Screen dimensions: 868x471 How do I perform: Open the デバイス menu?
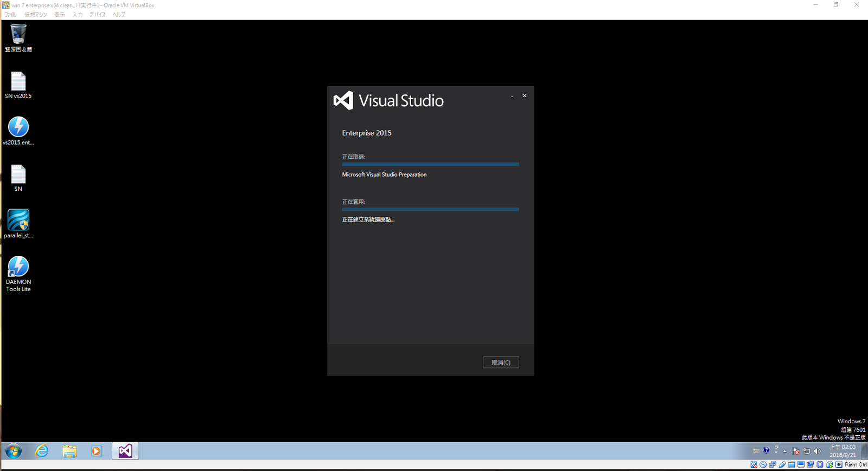[98, 15]
